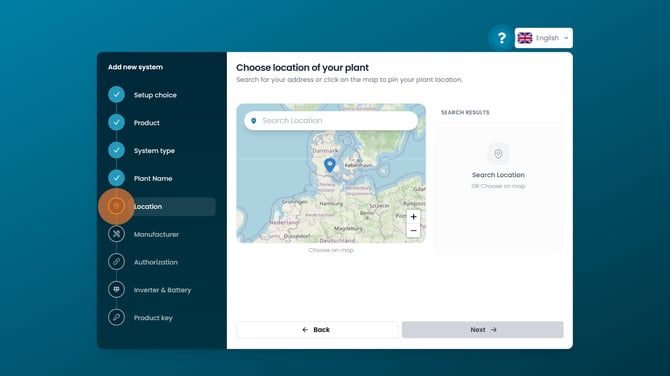Go to the Product key step
The image size is (670, 376).
pos(153,318)
